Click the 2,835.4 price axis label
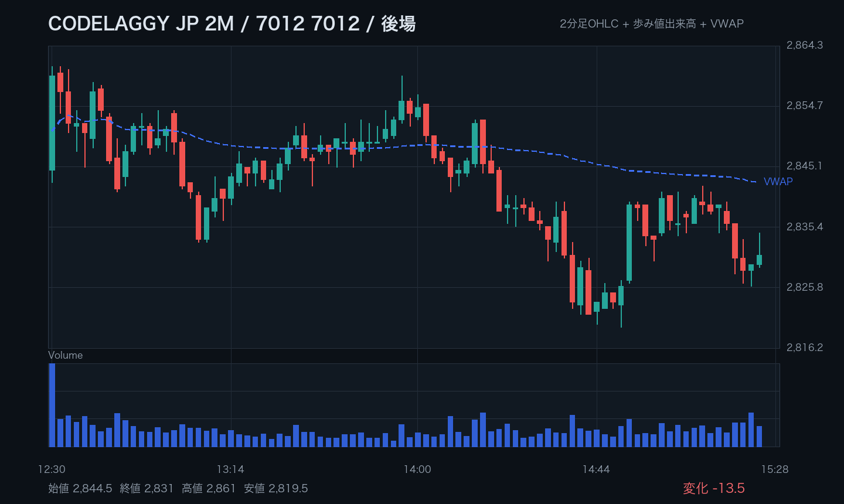Screen dimensions: 844x504 pos(805,227)
